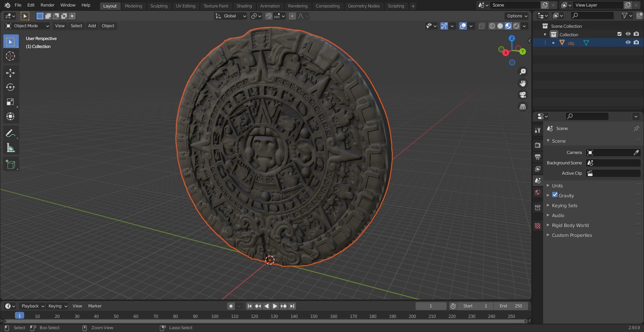Viewport: 644px width, 332px height.
Task: Click the End frame field
Action: coord(511,306)
